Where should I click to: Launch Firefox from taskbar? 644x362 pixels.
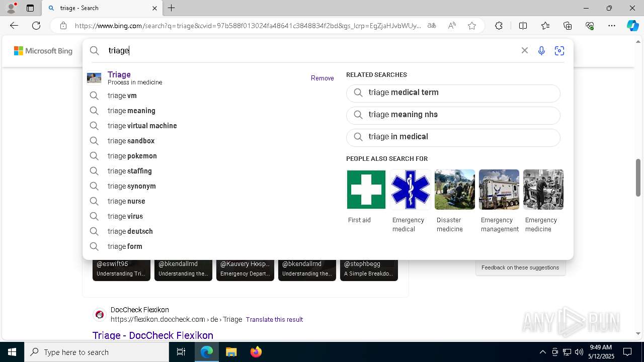256,352
